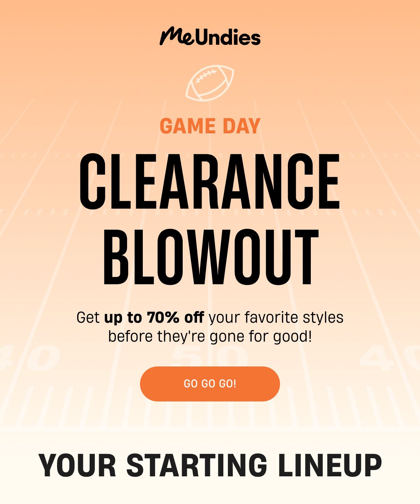The height and width of the screenshot is (504, 420).
Task: Click the football outline icon
Action: [210, 83]
